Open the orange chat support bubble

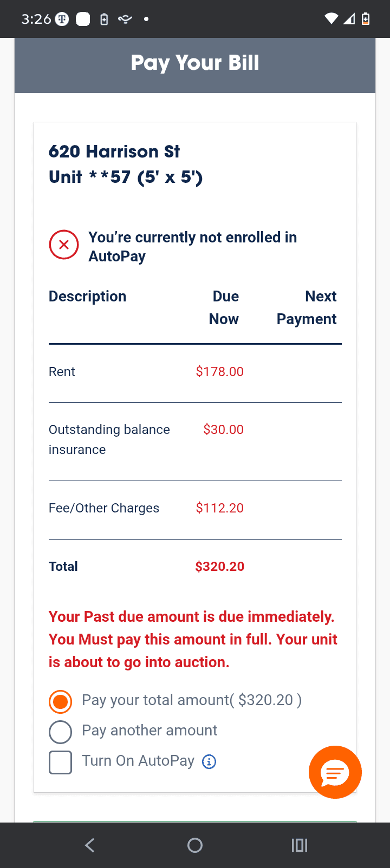(x=335, y=772)
